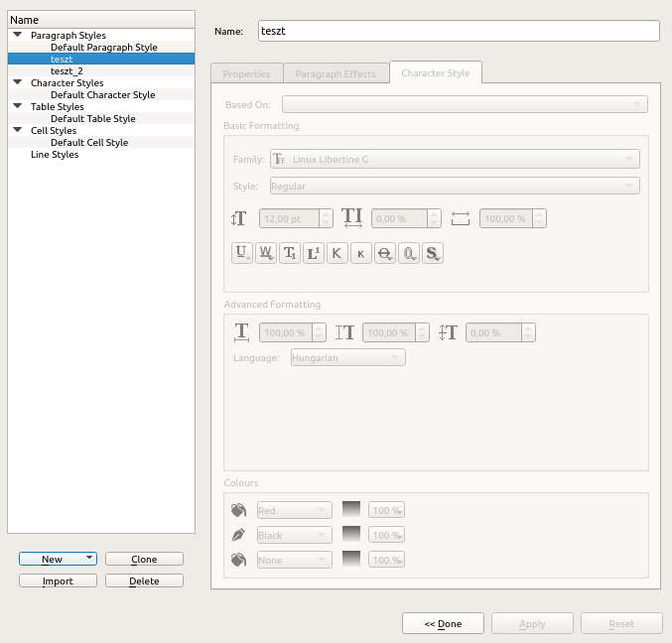Enable the Superscript effect button
The width and height of the screenshot is (672, 643).
[314, 253]
